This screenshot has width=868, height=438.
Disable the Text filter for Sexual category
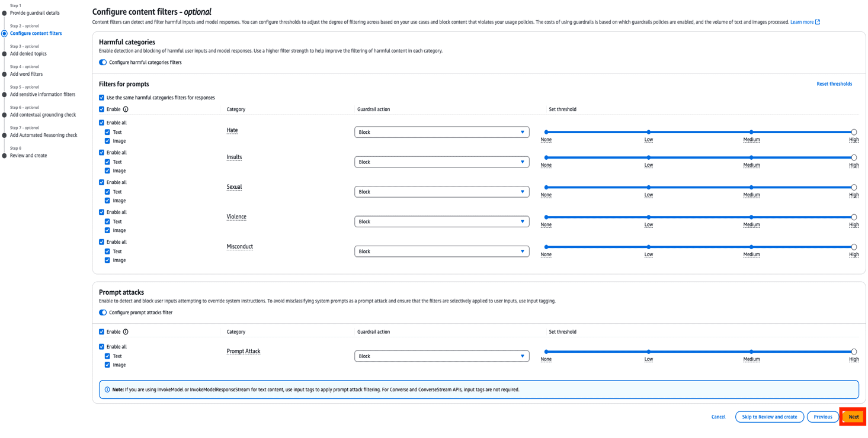(x=108, y=191)
